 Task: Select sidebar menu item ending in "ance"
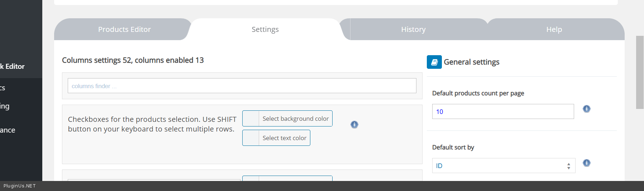[8, 130]
